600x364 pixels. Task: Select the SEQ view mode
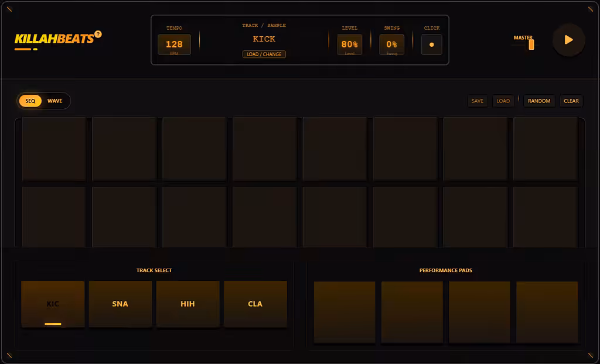point(30,101)
